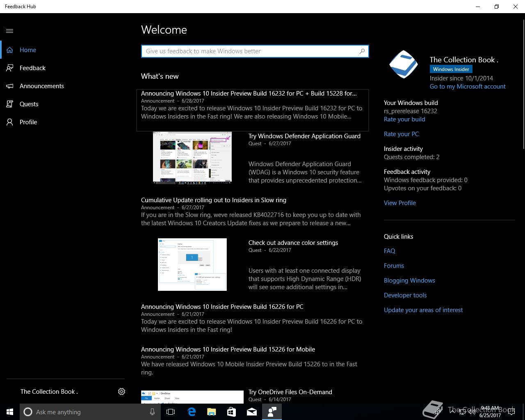Open the settings gear icon
The width and height of the screenshot is (525, 420).
pyautogui.click(x=121, y=392)
